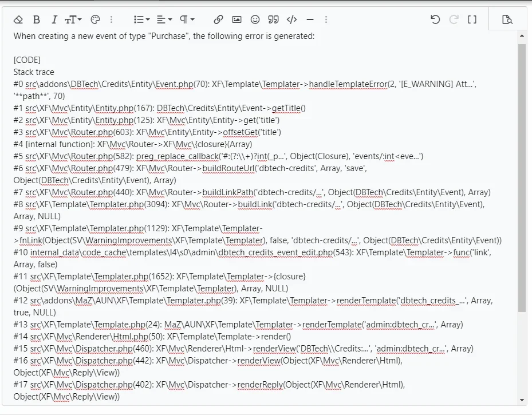532x415 pixels.
Task: Insert a code block
Action: coord(292,19)
